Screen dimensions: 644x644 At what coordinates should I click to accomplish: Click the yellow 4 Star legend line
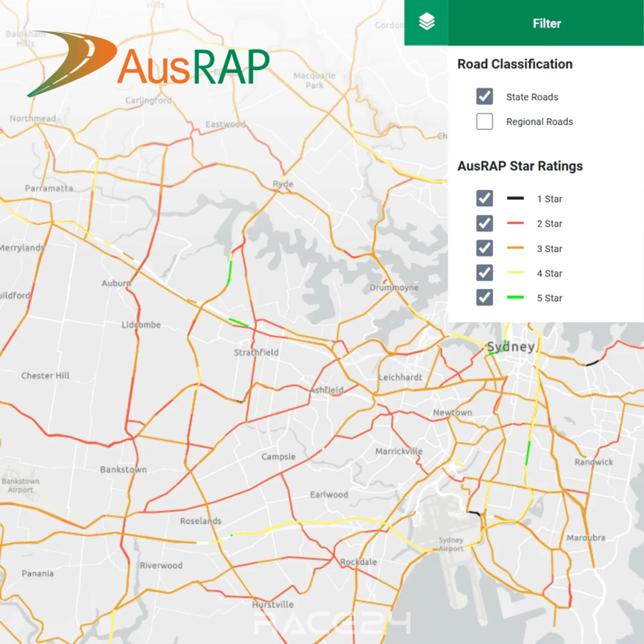click(x=515, y=273)
